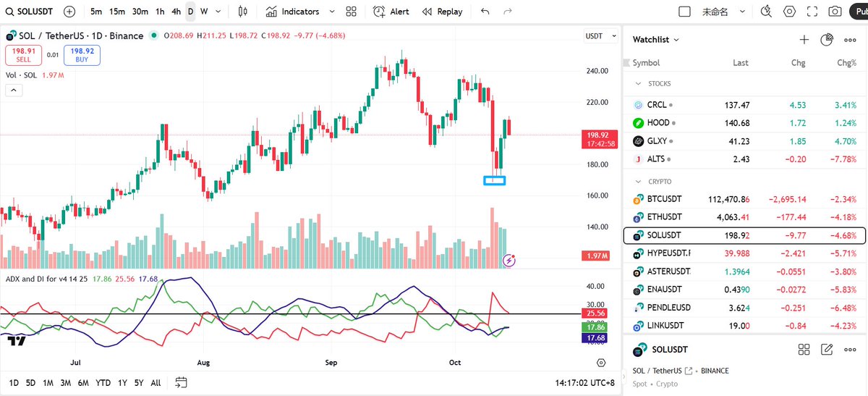Open the watchlist advanced view pie icon
Screen dimensions: 868x396
[827, 40]
